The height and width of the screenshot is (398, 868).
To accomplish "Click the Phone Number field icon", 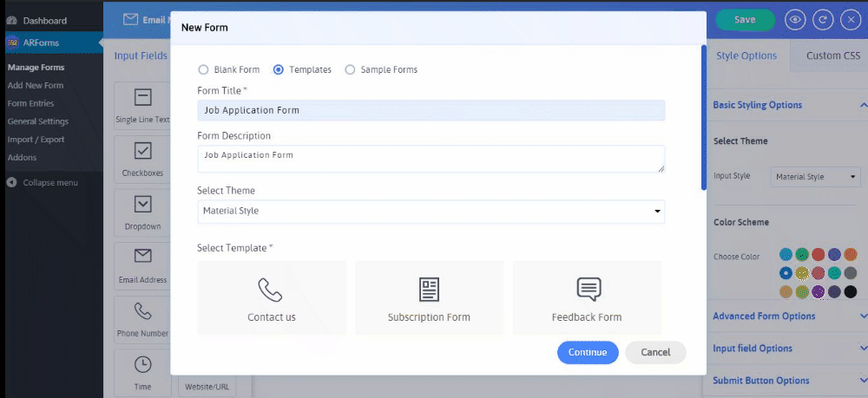I will pos(142,310).
